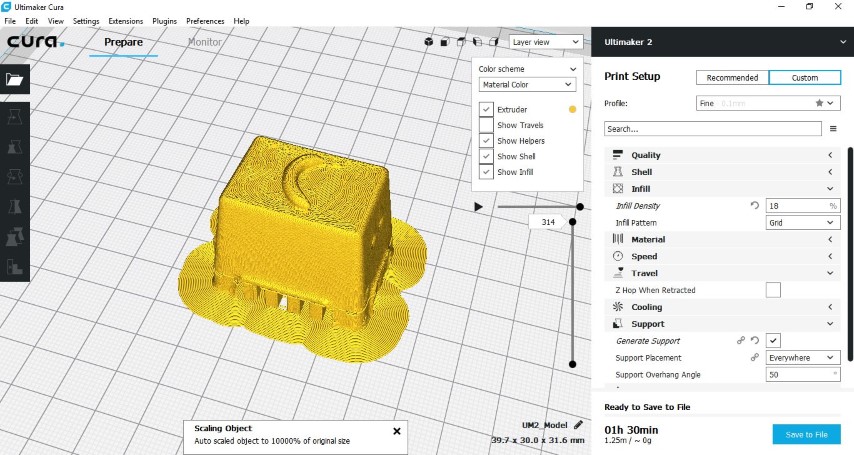Select the Per Model Settings tool
Viewport: 854px width, 455px height.
point(15,236)
